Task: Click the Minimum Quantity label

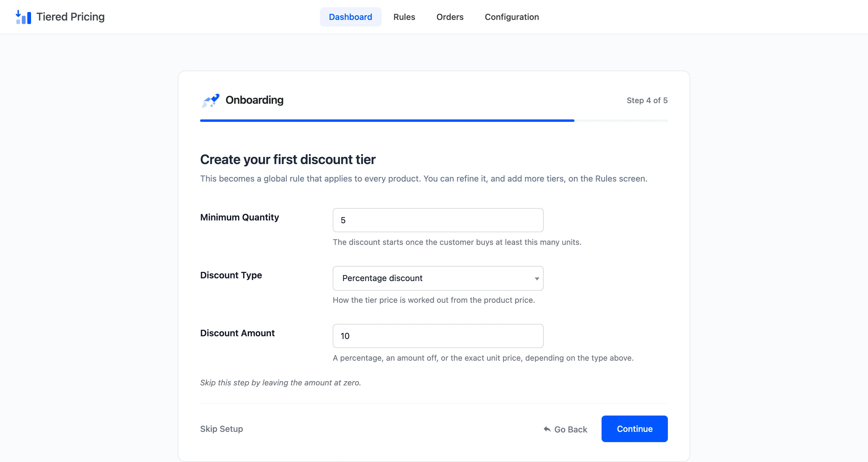Action: tap(240, 217)
